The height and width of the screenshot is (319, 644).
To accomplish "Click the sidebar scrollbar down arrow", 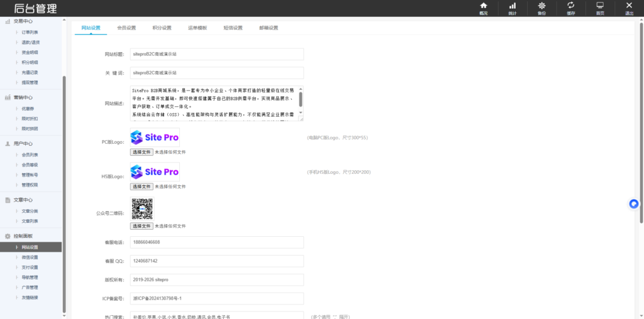I will point(64,316).
